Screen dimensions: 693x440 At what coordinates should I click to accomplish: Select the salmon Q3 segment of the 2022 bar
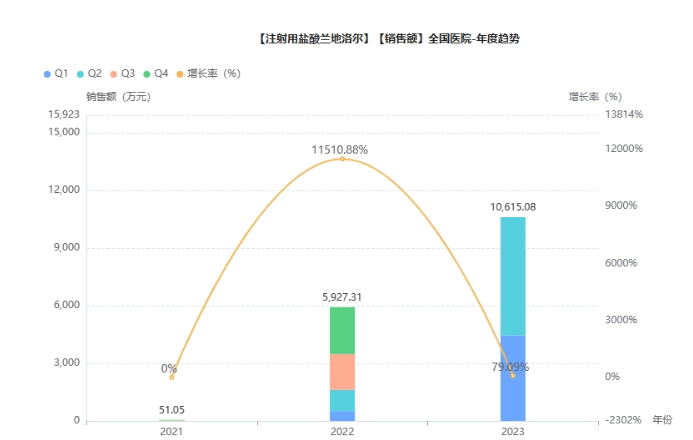(x=343, y=372)
